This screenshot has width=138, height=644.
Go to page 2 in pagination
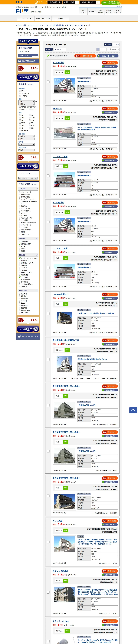(x=101, y=49)
